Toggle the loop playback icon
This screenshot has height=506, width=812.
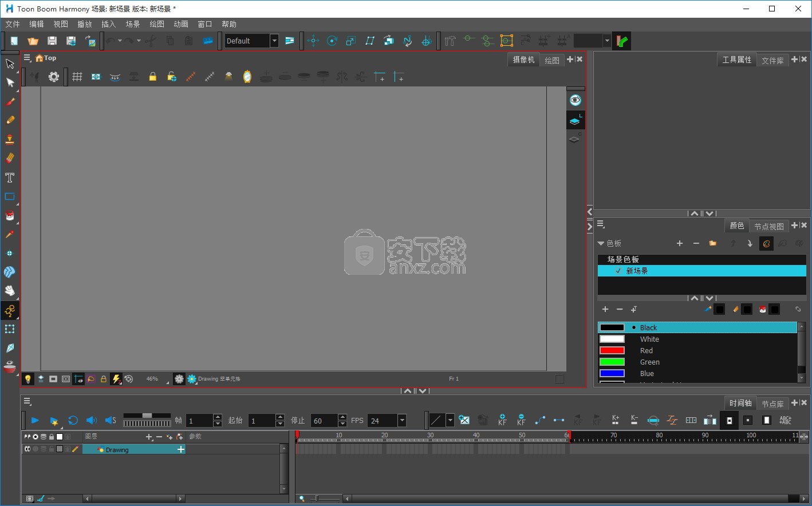pos(73,420)
